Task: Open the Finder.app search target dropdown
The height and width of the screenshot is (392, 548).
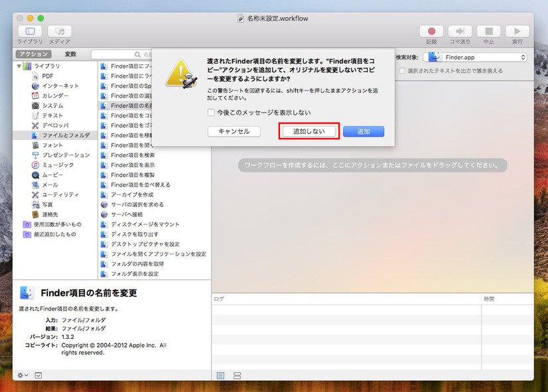Action: tap(475, 57)
